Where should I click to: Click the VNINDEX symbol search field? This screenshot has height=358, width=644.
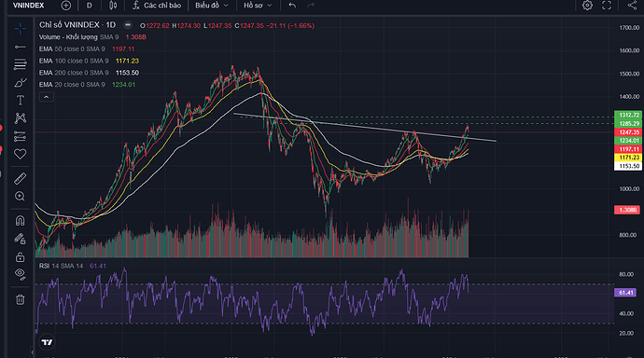[28, 6]
